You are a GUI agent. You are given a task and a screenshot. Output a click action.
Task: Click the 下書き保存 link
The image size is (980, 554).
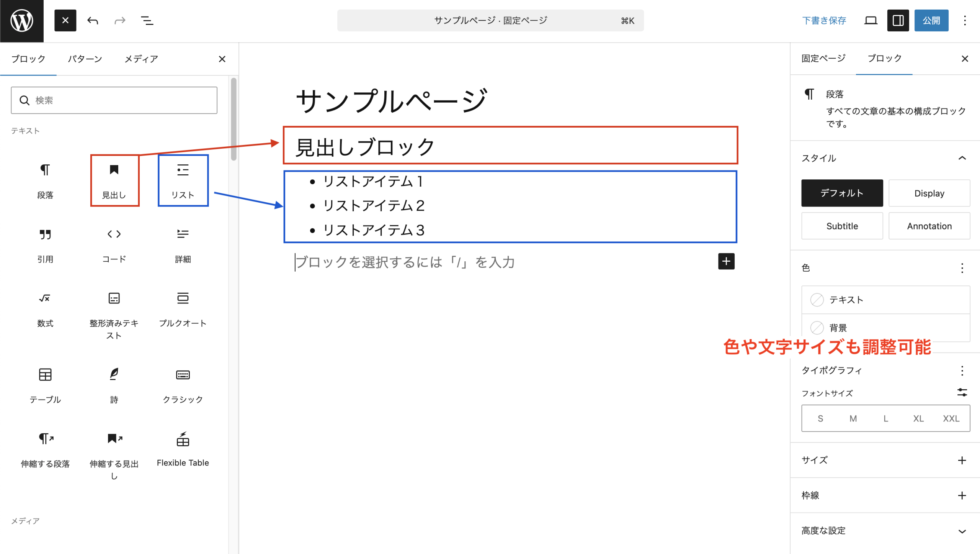[x=824, y=20]
